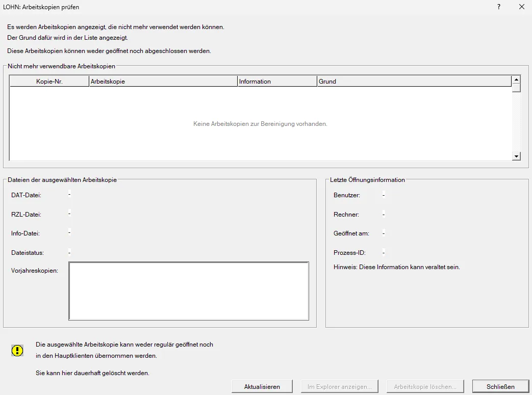The height and width of the screenshot is (395, 532).
Task: Close the dialog with Schließen
Action: [x=500, y=386]
